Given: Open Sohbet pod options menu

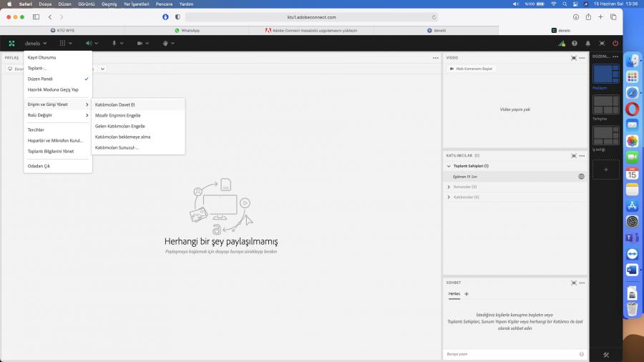Looking at the screenshot, I should coord(582,283).
